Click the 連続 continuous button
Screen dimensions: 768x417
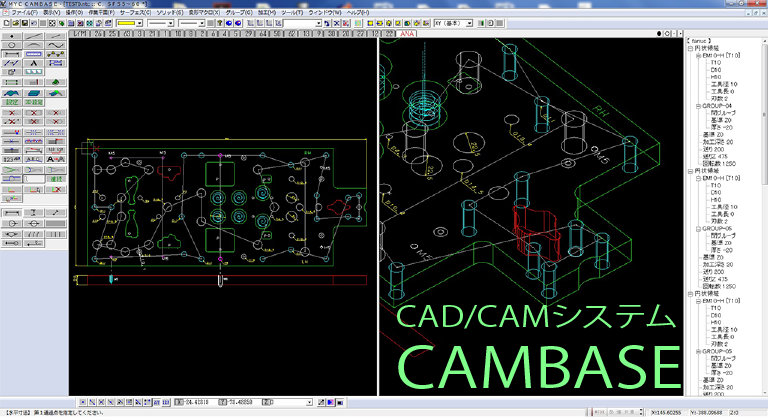pyautogui.click(x=56, y=179)
